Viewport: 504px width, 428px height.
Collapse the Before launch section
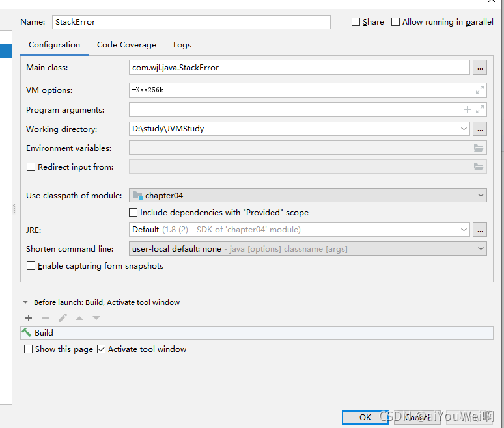25,302
